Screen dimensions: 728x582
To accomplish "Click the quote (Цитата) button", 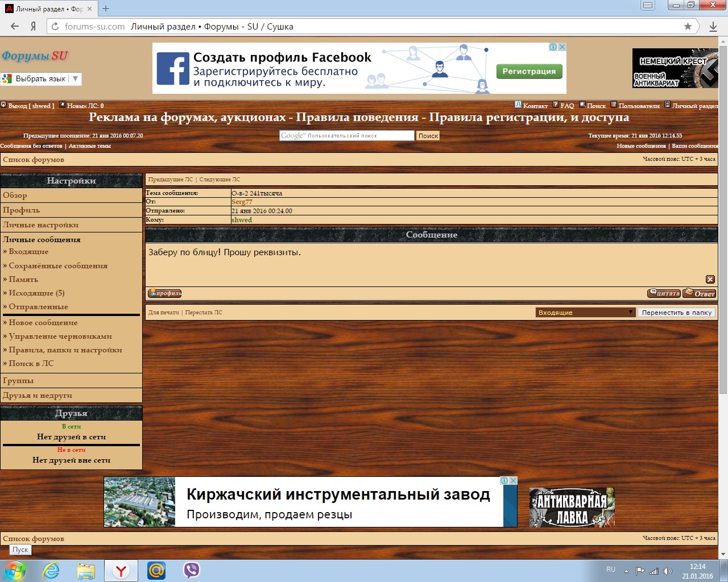I will [664, 293].
